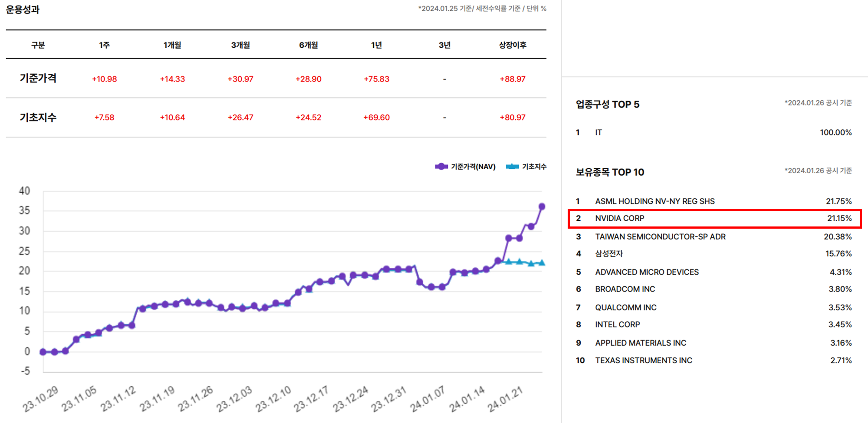Click the 4.31% weight value
This screenshot has height=423, width=868.
click(x=841, y=272)
